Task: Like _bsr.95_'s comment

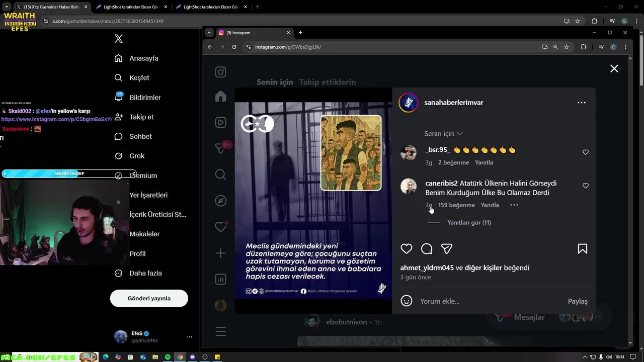Action: 586,152
